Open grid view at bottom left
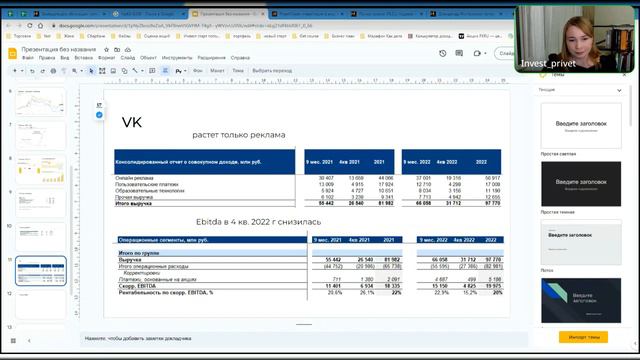This screenshot has height=360, width=640. point(13,340)
